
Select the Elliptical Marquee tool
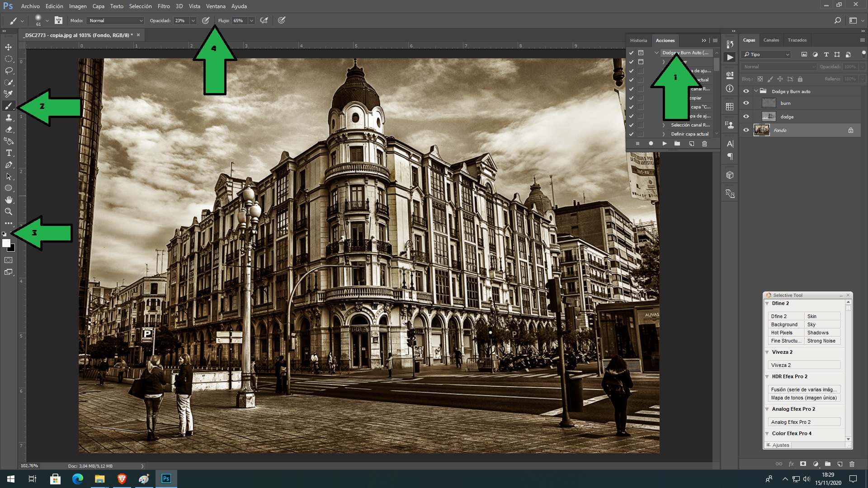[9, 59]
